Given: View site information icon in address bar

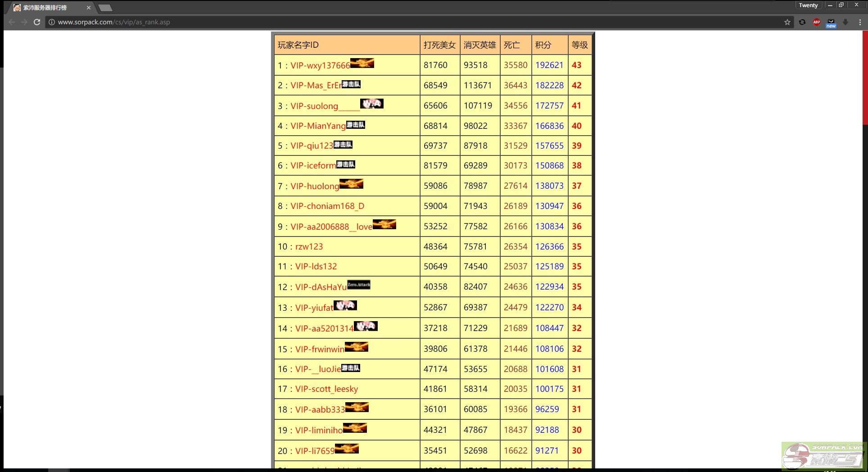Looking at the screenshot, I should click(x=52, y=22).
